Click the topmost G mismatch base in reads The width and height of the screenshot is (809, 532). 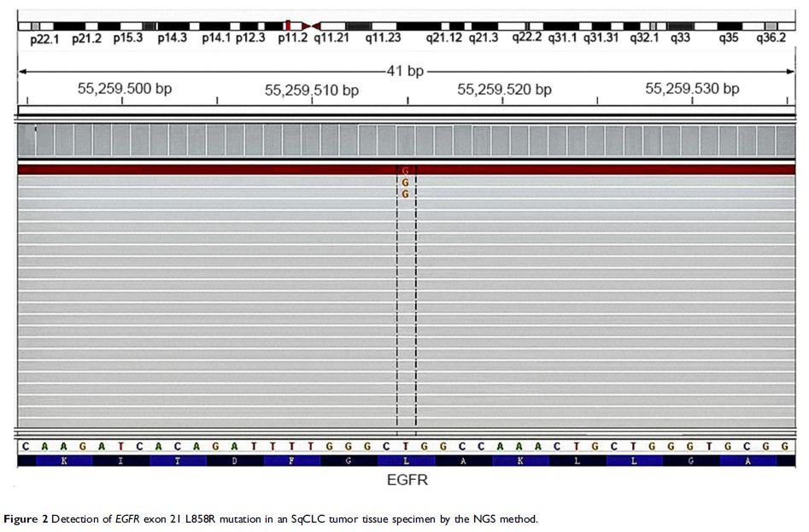[406, 171]
